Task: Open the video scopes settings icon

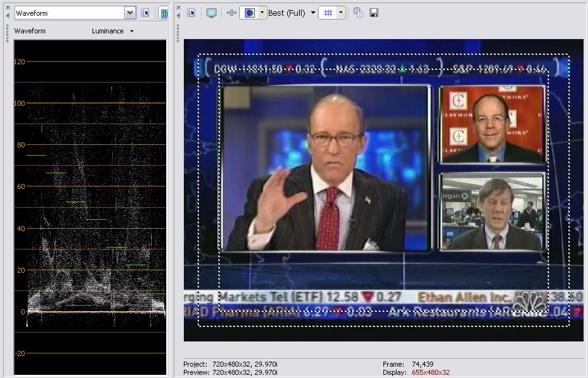Action: [x=145, y=13]
